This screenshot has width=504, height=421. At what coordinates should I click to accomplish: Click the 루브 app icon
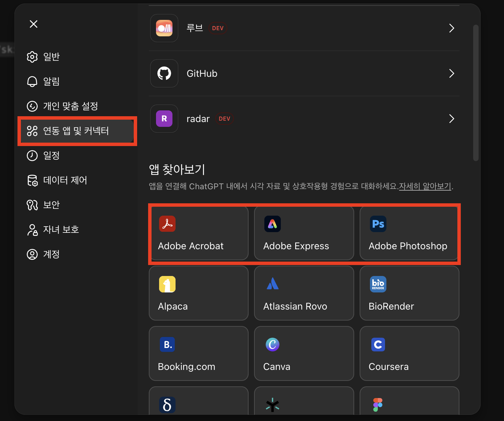tap(164, 28)
